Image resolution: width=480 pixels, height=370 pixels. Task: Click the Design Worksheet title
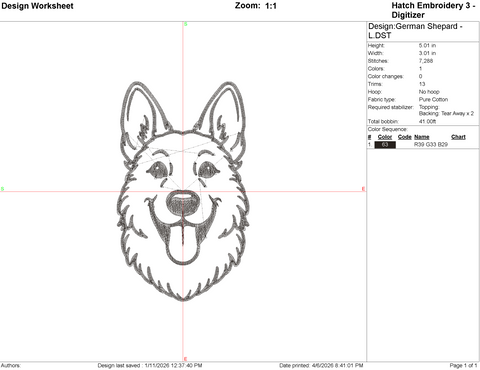tap(37, 6)
